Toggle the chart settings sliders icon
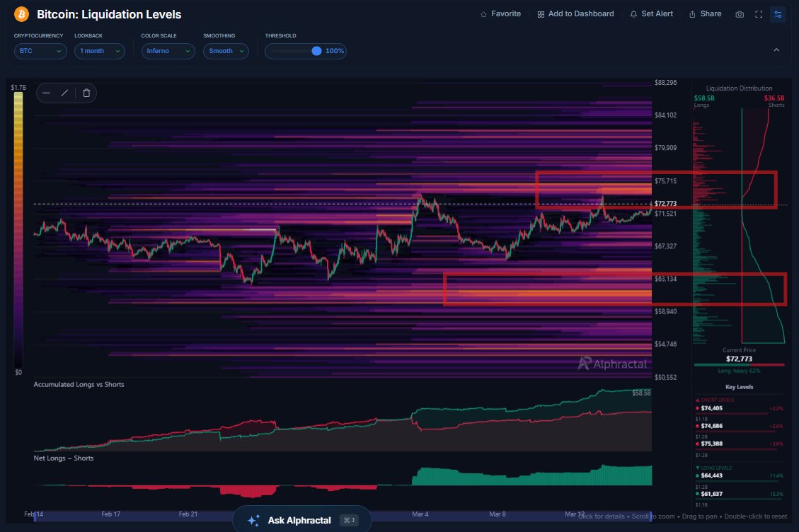The image size is (799, 532). click(778, 14)
